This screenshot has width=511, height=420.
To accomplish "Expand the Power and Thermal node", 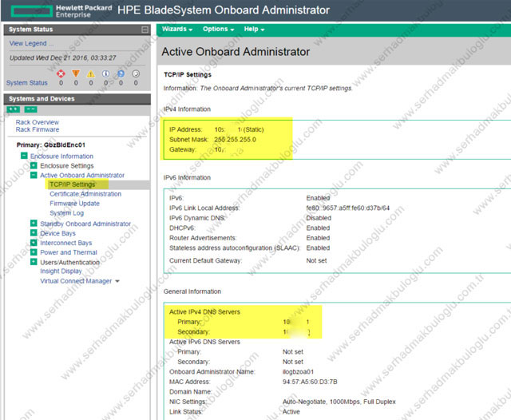I will coord(34,253).
